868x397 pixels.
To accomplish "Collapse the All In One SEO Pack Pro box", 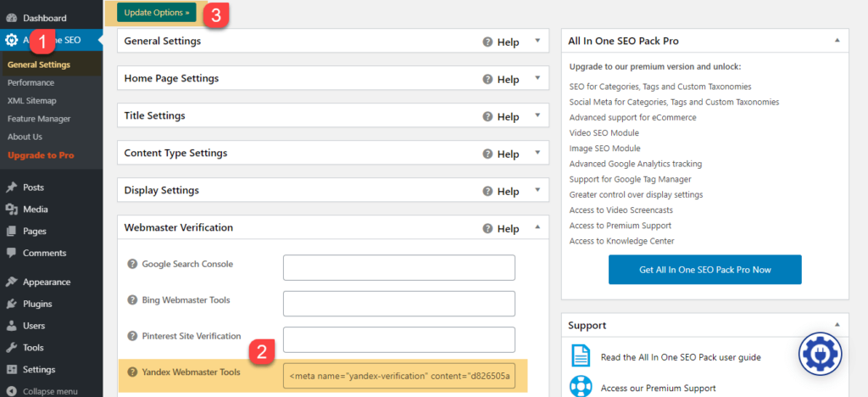I will pyautogui.click(x=837, y=41).
